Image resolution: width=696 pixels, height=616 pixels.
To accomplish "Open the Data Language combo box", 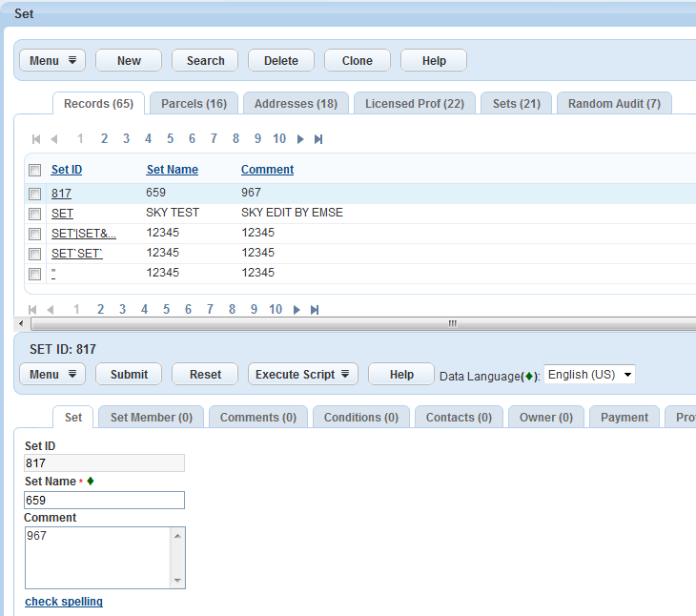I will pyautogui.click(x=589, y=375).
